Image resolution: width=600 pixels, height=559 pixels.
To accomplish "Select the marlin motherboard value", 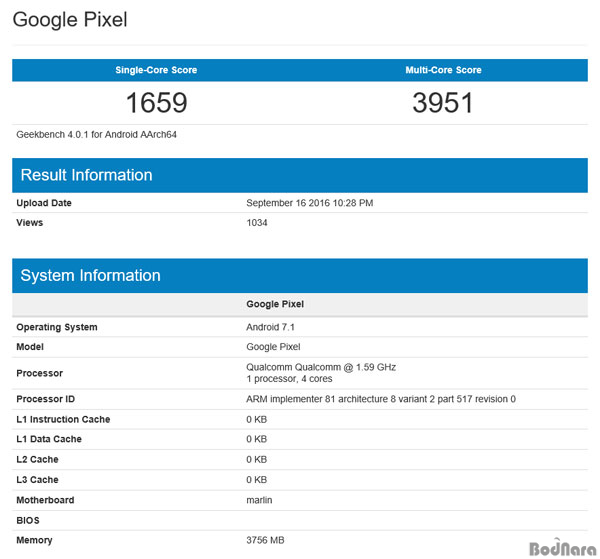I will click(x=259, y=500).
